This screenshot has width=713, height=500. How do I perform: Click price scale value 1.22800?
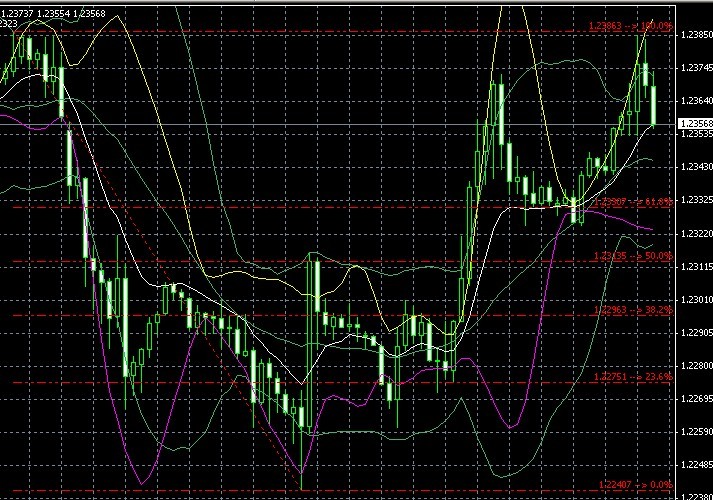(697, 366)
